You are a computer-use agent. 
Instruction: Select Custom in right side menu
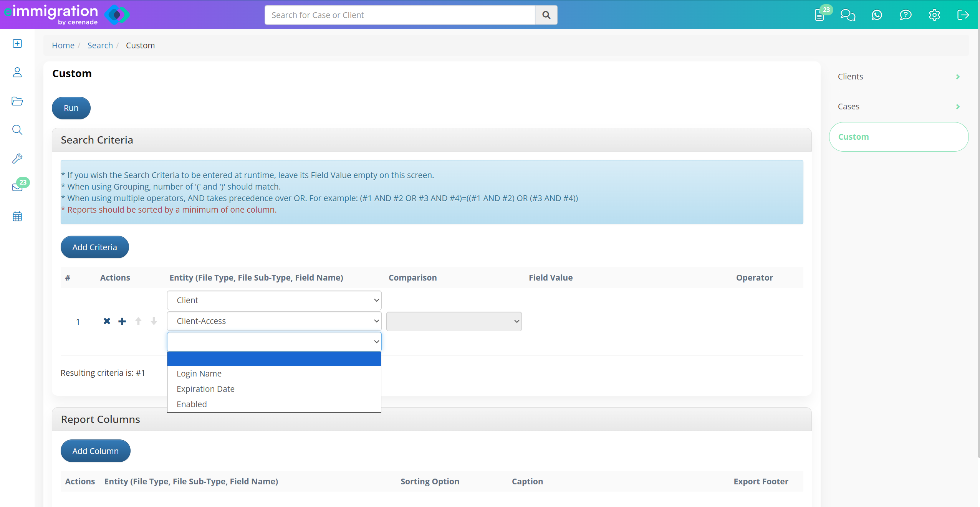(x=899, y=137)
